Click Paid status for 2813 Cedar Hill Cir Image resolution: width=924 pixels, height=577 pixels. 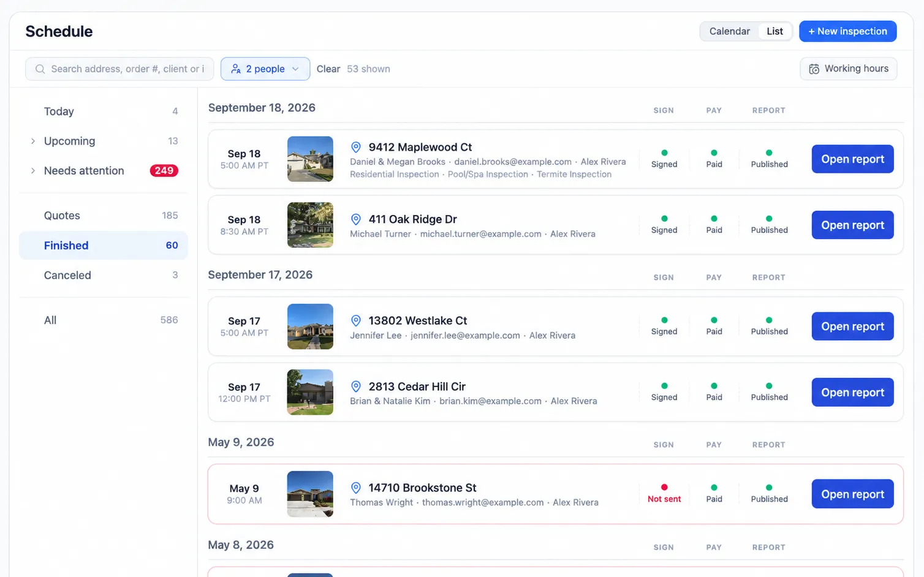[714, 392]
